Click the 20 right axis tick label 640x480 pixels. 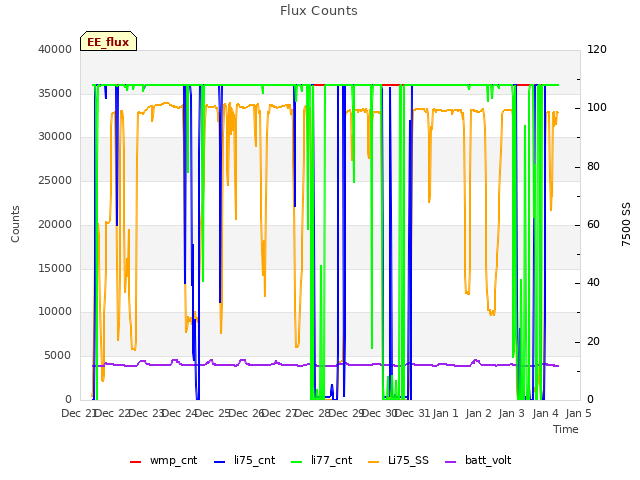pyautogui.click(x=593, y=341)
